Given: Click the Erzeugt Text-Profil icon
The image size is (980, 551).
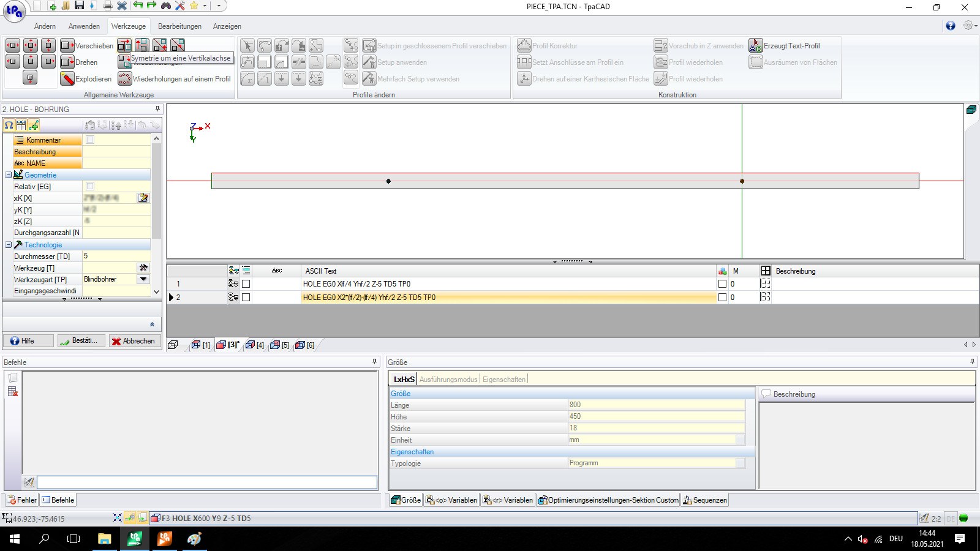Looking at the screenshot, I should 755,45.
